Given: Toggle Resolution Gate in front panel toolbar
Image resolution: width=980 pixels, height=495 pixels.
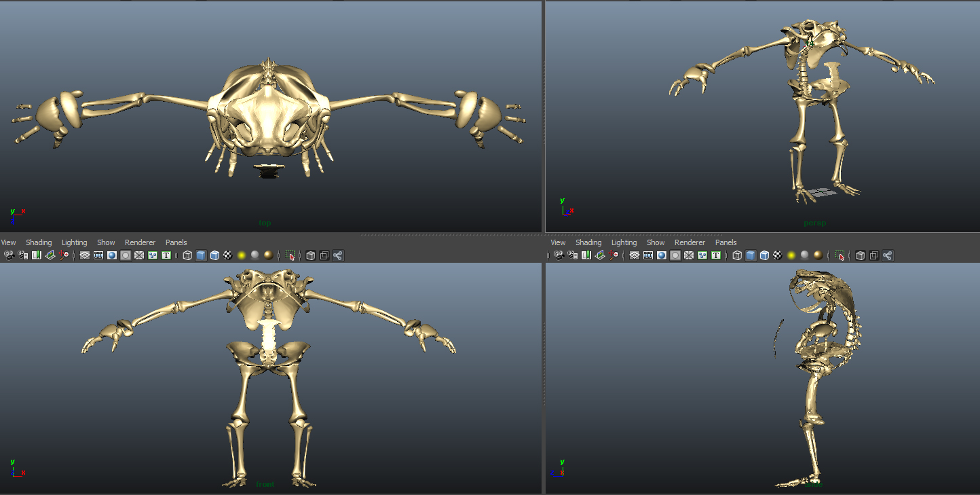Looking at the screenshot, I should (112, 255).
